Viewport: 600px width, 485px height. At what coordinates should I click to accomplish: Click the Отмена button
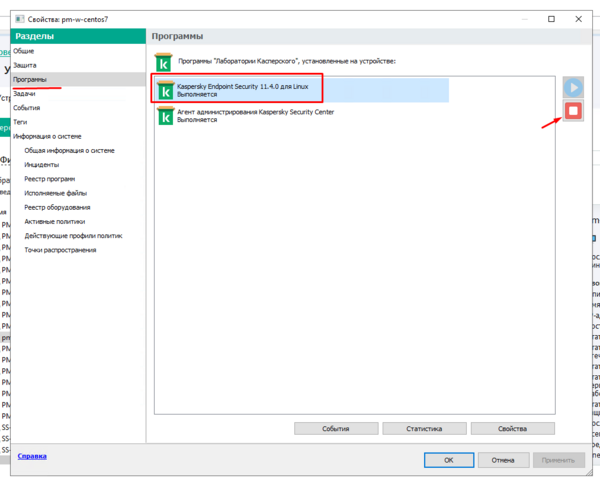point(503,460)
